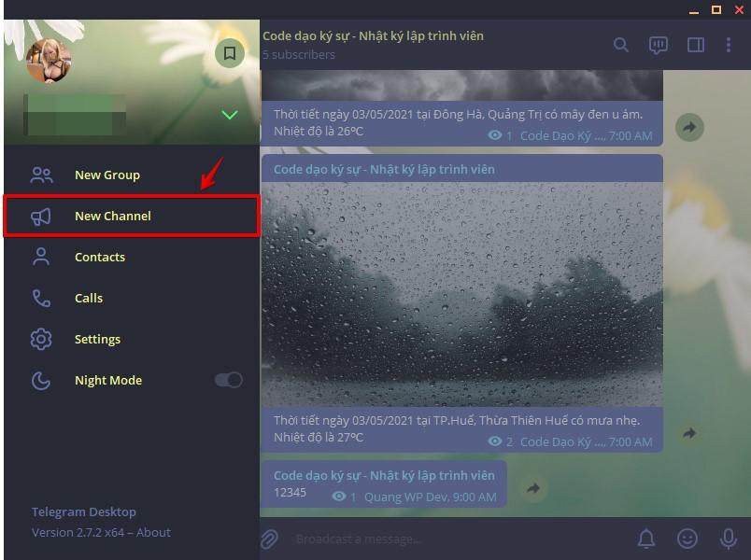Toggle the Night Mode switch
Viewport: 751px width, 560px height.
point(229,380)
